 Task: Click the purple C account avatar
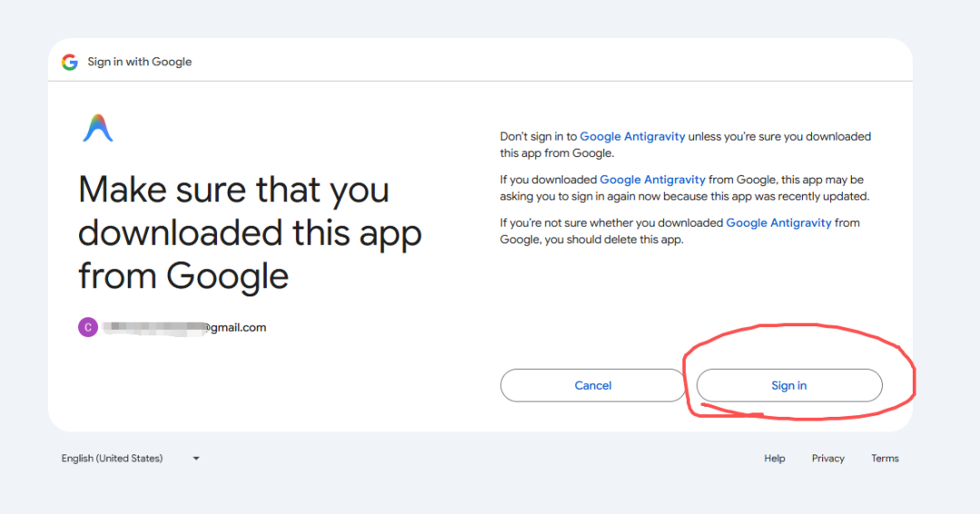point(88,327)
